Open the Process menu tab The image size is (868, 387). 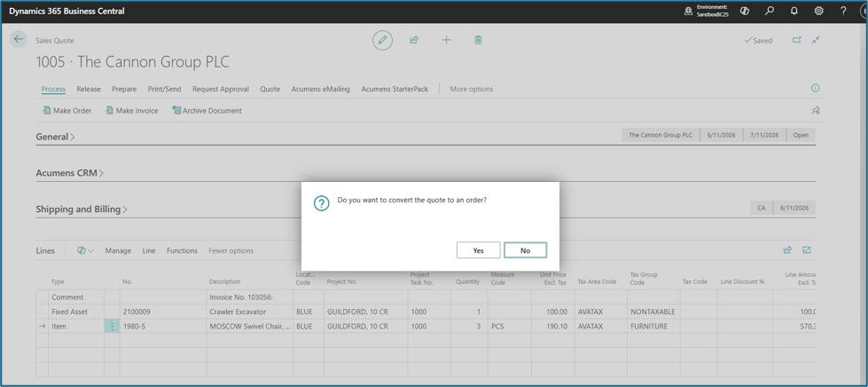pyautogui.click(x=53, y=89)
